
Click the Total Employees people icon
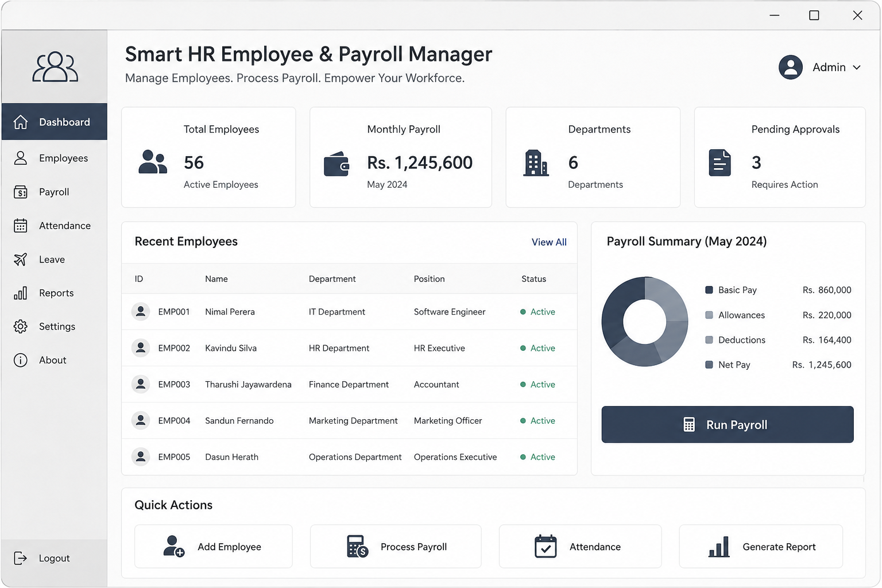pos(153,162)
